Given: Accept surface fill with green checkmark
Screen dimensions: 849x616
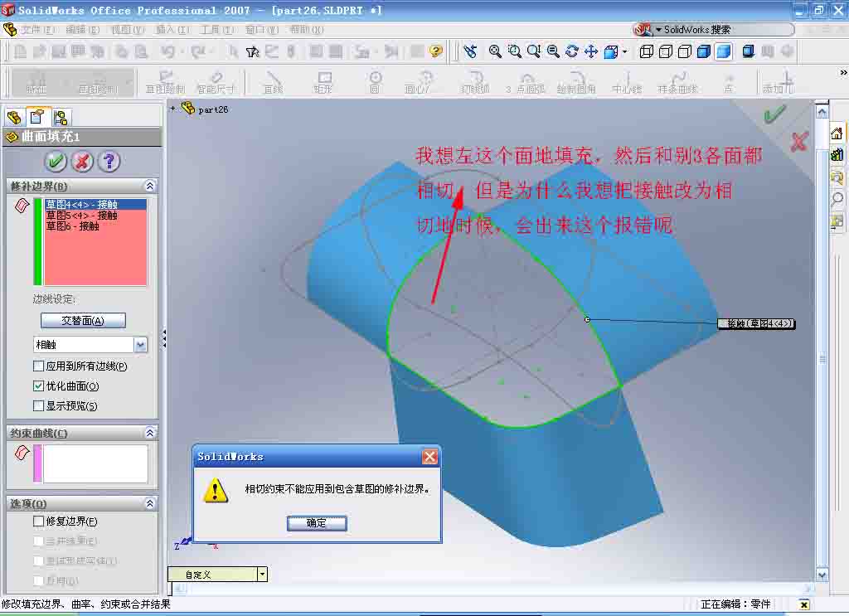Looking at the screenshot, I should pos(56,162).
